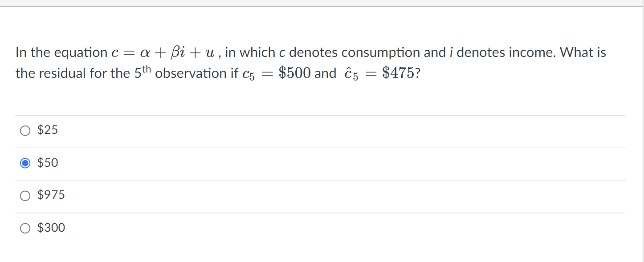Click the last answer row area
Screen dimensions: 644x262
[312, 228]
